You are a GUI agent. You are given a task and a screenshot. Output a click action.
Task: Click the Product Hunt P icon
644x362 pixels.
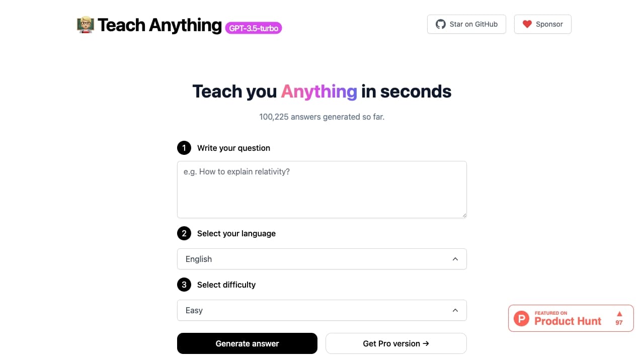tap(521, 318)
